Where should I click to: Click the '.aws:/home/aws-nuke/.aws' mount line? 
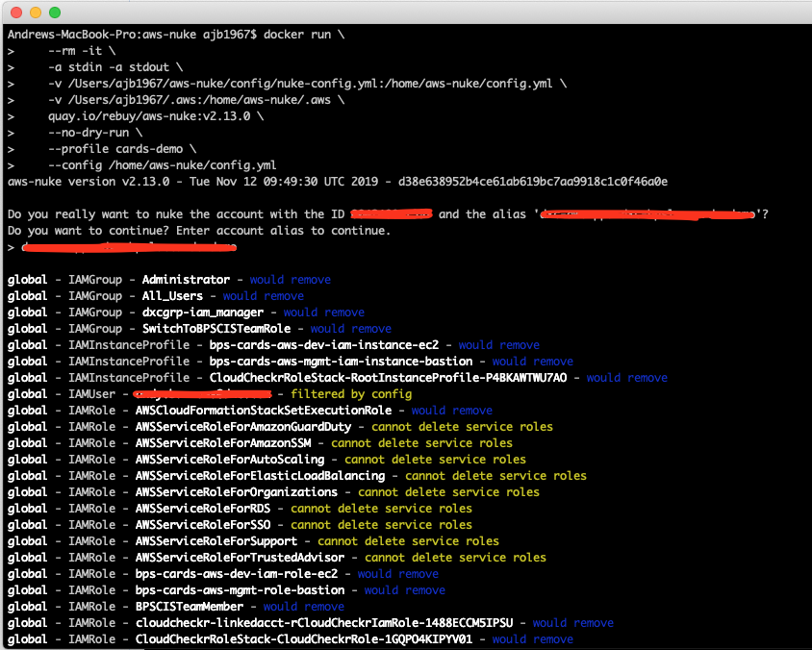point(196,100)
